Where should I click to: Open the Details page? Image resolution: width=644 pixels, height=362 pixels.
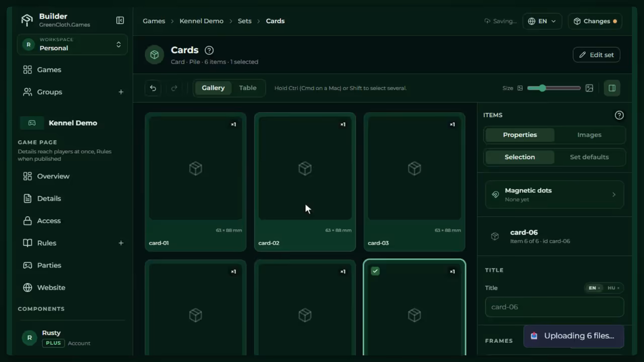(x=72, y=199)
